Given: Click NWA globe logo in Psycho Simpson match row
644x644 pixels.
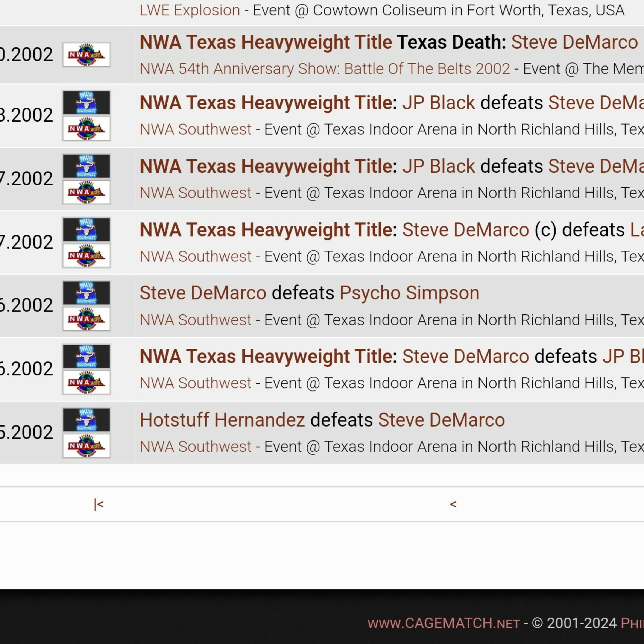Looking at the screenshot, I should 86,319.
